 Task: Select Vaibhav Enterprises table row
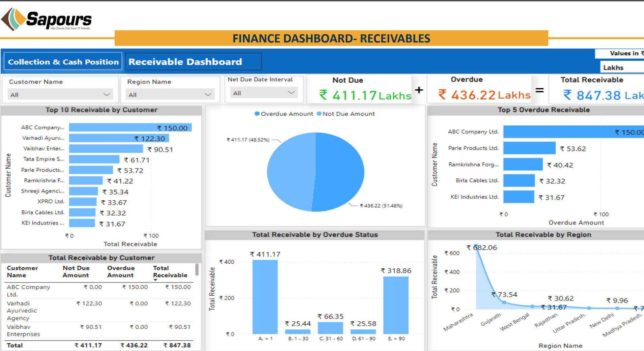click(99, 330)
